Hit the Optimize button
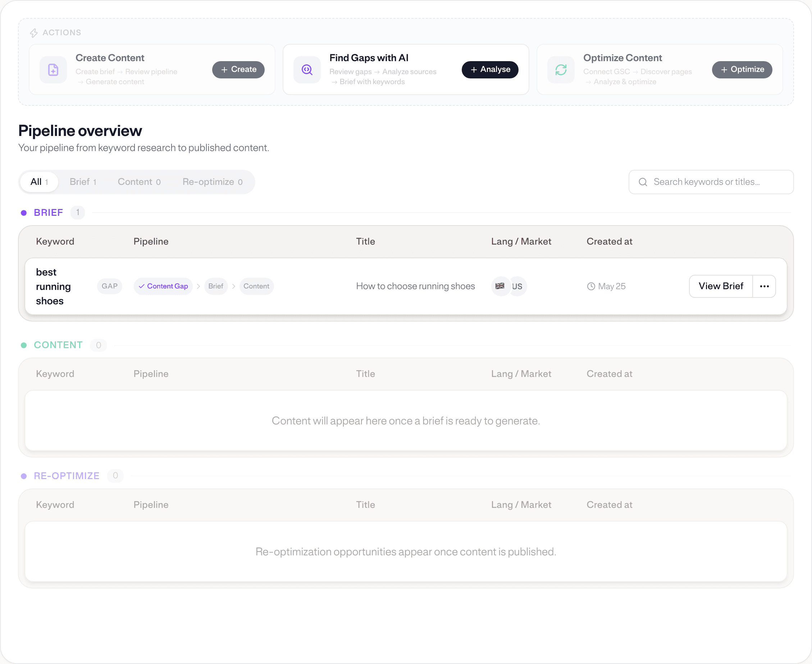Viewport: 812px width, 664px height. pos(742,70)
